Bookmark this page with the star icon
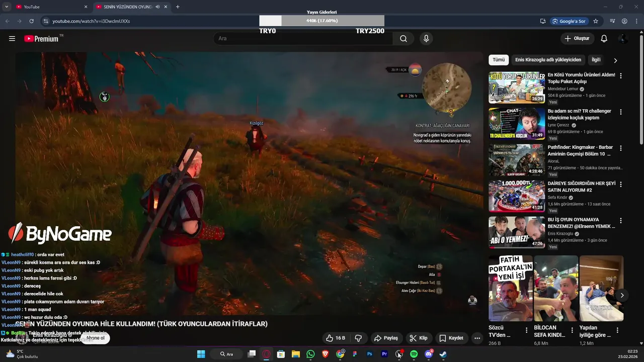This screenshot has width=644, height=362. [596, 21]
